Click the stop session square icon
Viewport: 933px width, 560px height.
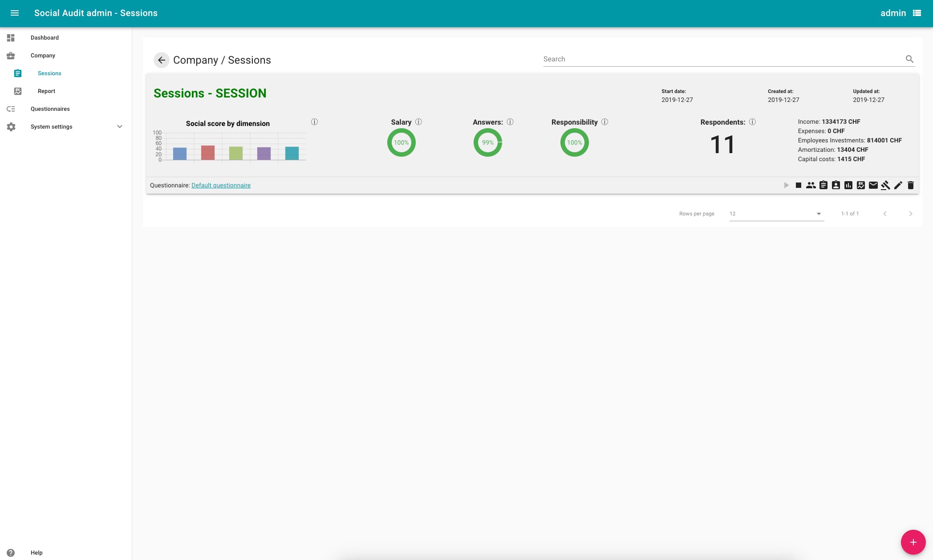[x=799, y=185]
